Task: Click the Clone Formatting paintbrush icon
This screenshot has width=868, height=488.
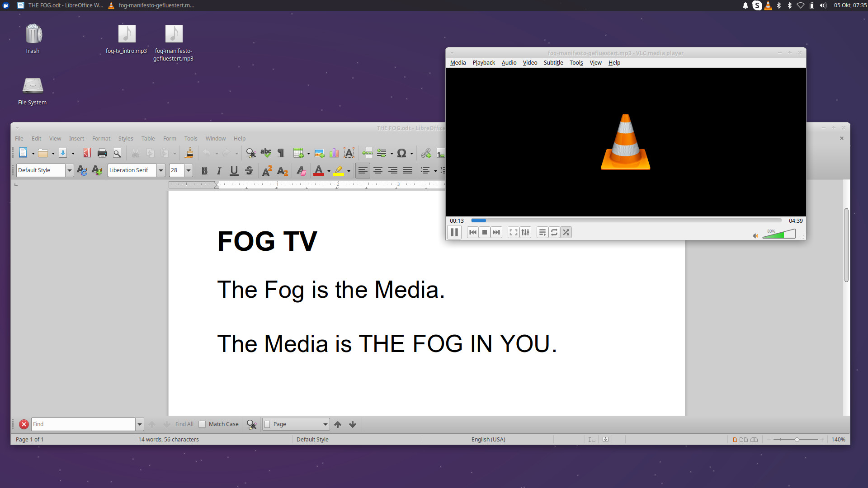Action: pyautogui.click(x=189, y=153)
